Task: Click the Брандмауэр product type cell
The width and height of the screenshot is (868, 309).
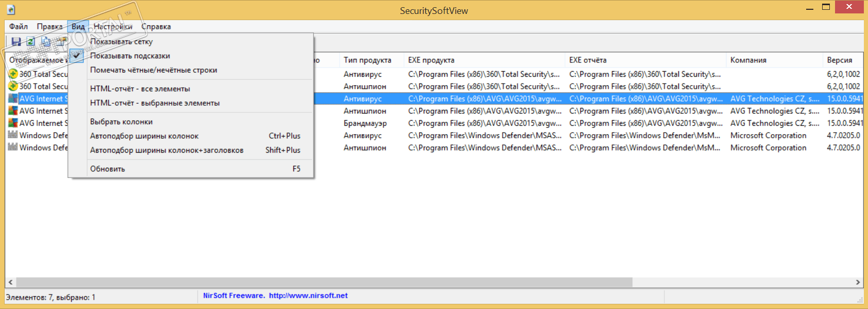Action: (365, 123)
